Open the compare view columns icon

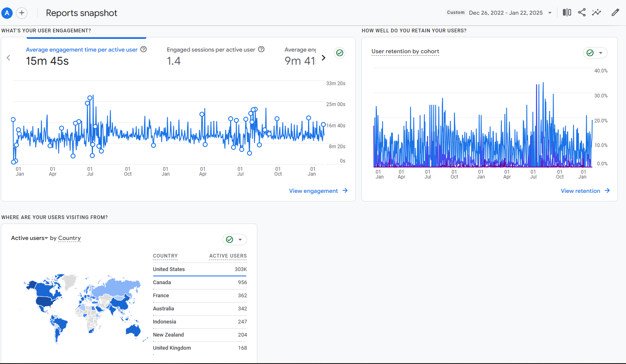pos(567,13)
